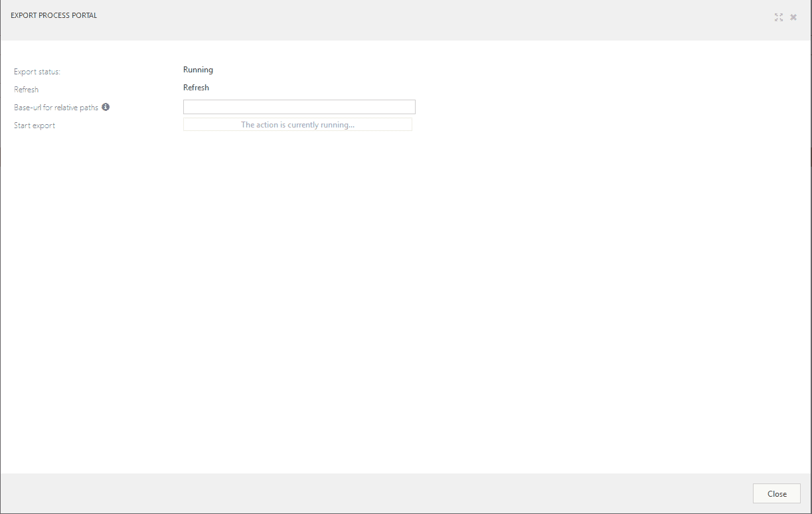The width and height of the screenshot is (812, 514).
Task: Click the action currently running button
Action: click(297, 124)
